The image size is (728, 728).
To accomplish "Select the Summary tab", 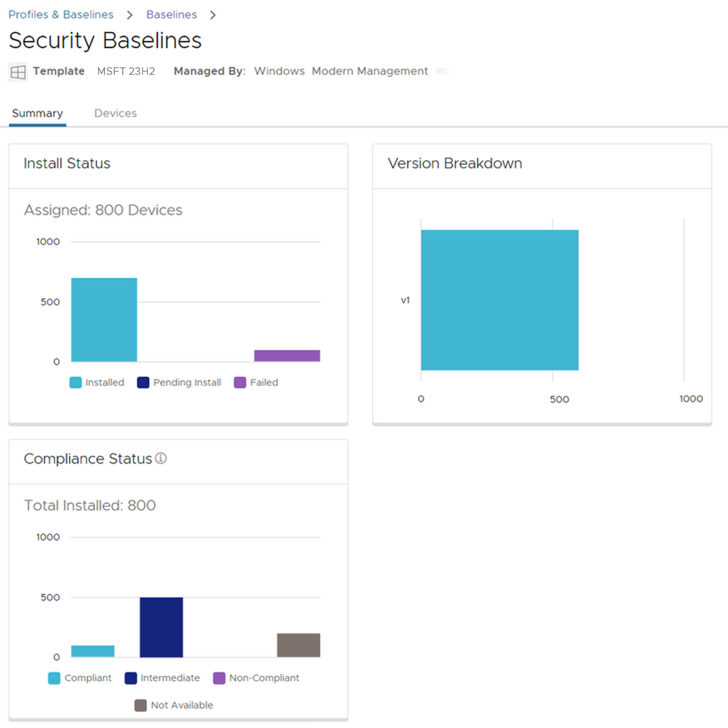I will click(37, 113).
